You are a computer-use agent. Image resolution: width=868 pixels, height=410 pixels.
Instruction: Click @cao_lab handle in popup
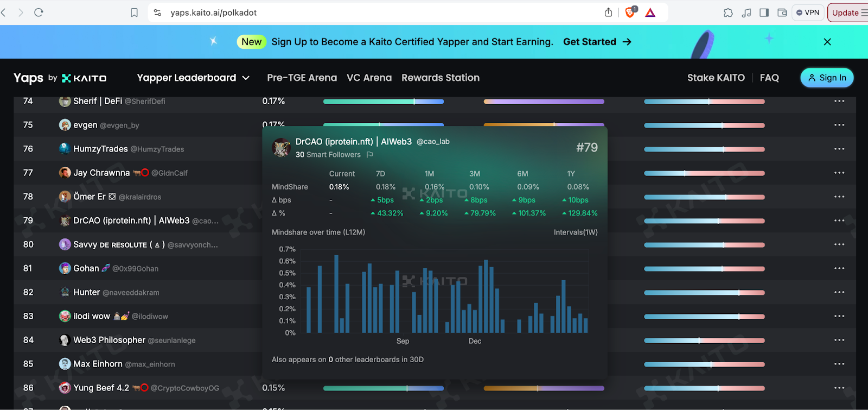pyautogui.click(x=433, y=142)
